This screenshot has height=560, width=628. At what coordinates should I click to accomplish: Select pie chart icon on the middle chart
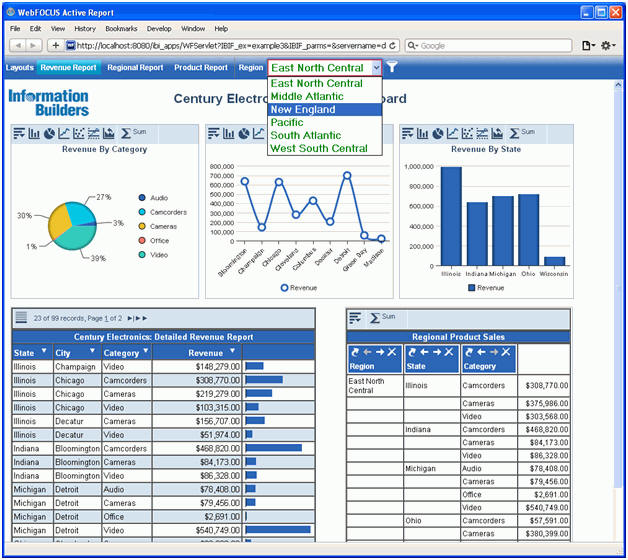[x=244, y=133]
